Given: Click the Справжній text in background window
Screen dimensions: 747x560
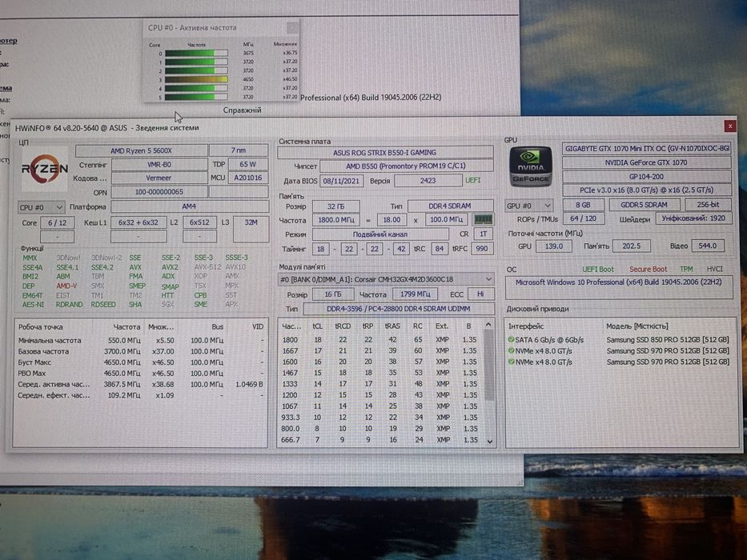Looking at the screenshot, I should tap(242, 110).
